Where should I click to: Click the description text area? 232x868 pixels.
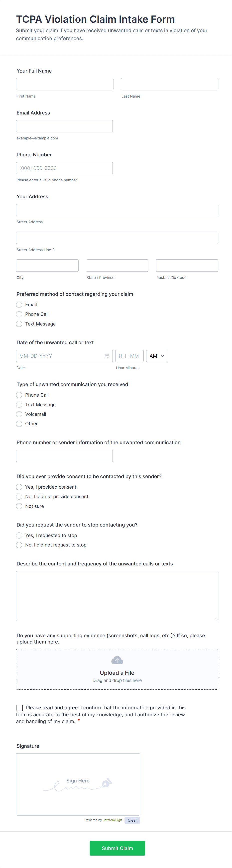(117, 596)
